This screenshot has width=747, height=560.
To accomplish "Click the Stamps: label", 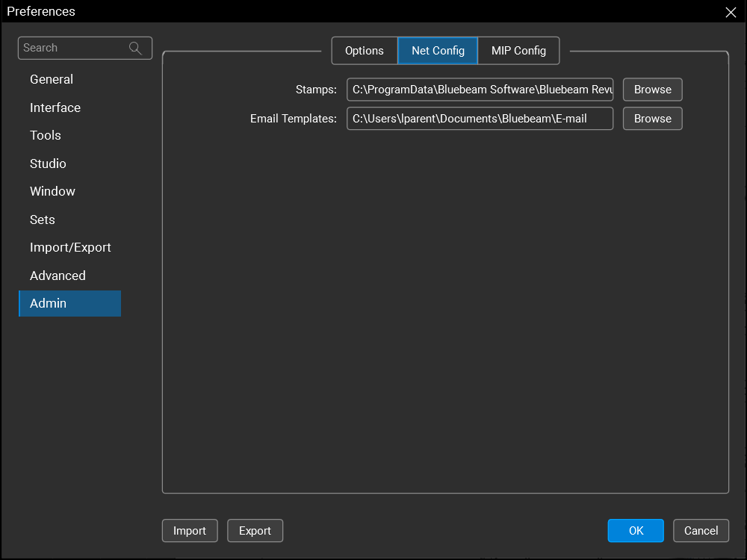I will [x=316, y=90].
